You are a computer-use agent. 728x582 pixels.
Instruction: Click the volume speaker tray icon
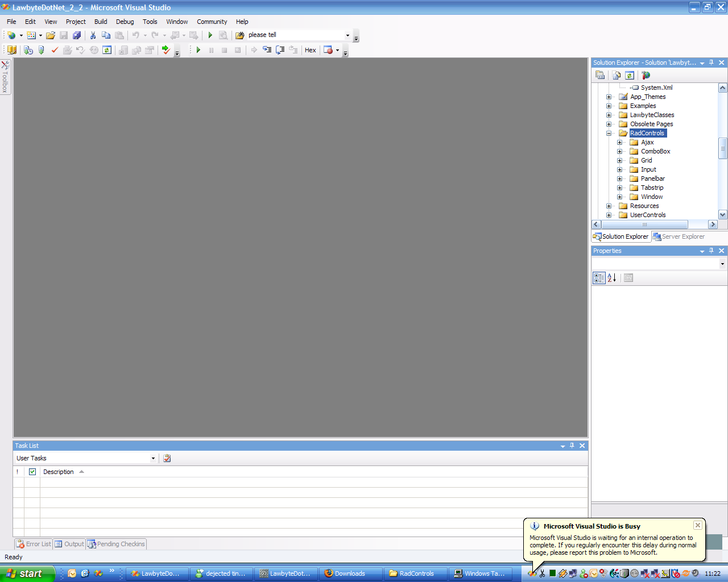click(x=695, y=573)
